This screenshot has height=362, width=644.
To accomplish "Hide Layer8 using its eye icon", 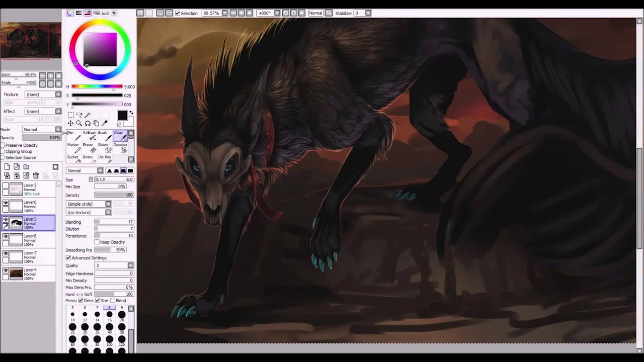I will point(6,236).
